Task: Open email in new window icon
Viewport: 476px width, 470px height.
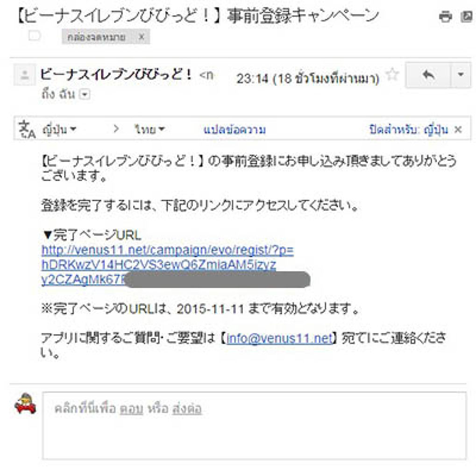Action: click(x=467, y=16)
